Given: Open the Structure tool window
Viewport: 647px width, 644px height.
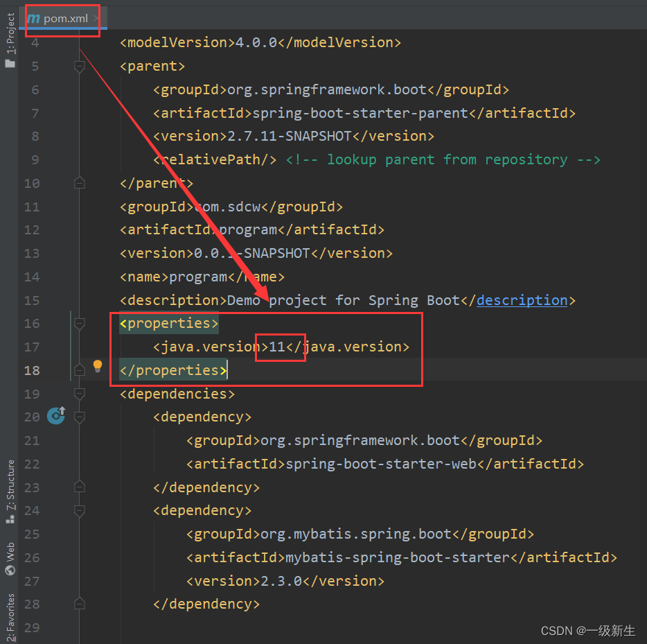Looking at the screenshot, I should (10, 491).
